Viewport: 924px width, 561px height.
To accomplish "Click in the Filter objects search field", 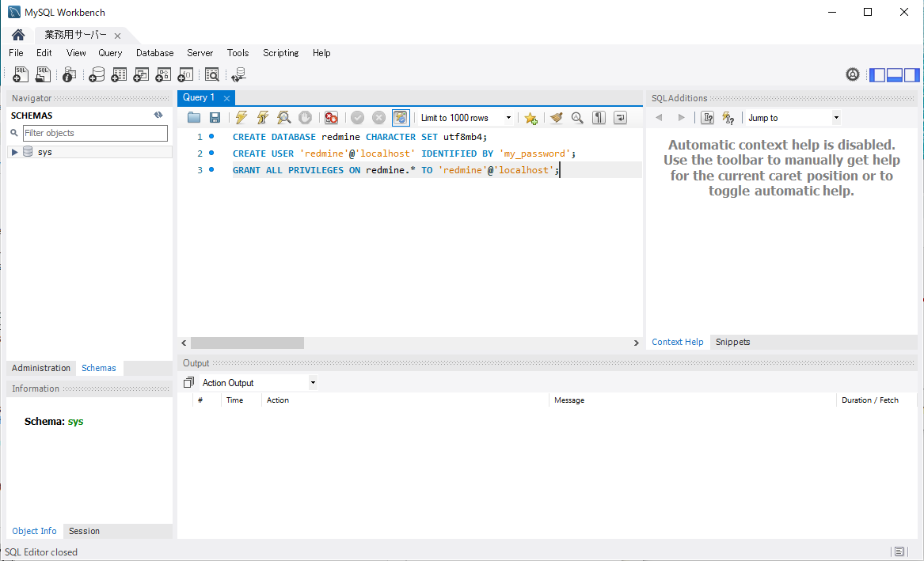I will (x=95, y=133).
